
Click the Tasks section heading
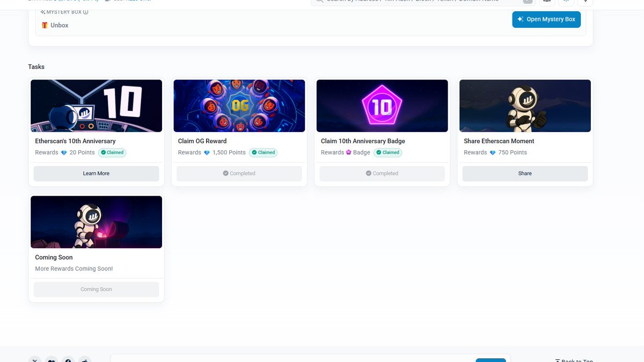pyautogui.click(x=36, y=67)
